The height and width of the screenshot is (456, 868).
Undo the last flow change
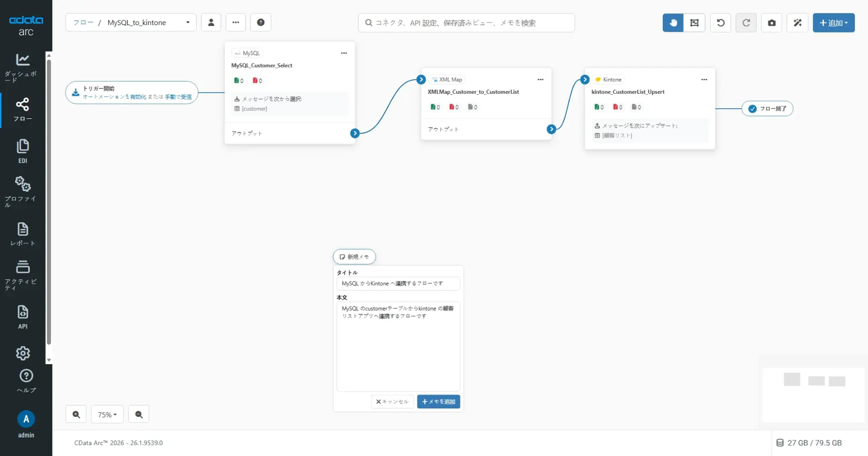point(721,23)
